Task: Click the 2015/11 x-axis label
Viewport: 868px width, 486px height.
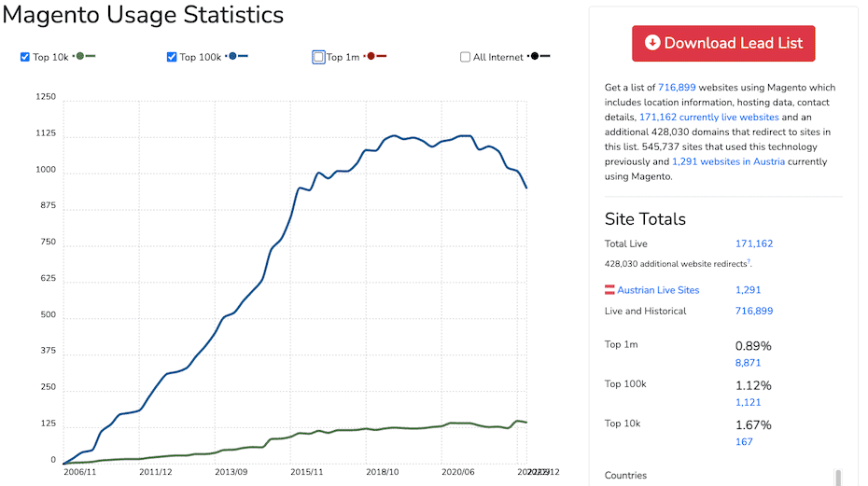Action: pos(307,472)
